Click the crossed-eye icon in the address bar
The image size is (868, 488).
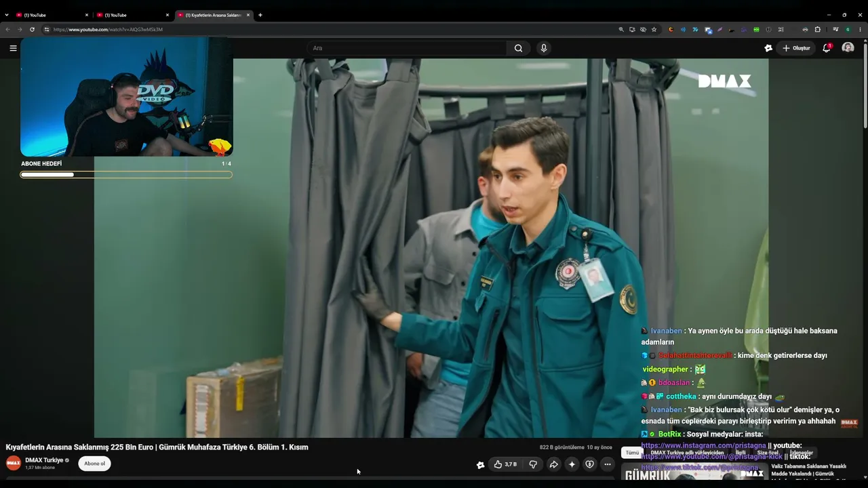click(643, 30)
